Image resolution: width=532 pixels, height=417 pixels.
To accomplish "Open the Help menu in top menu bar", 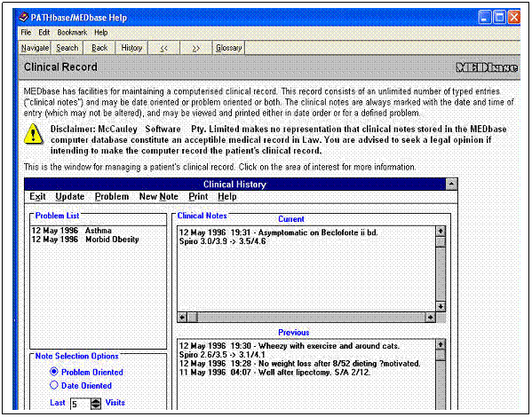I will 100,33.
